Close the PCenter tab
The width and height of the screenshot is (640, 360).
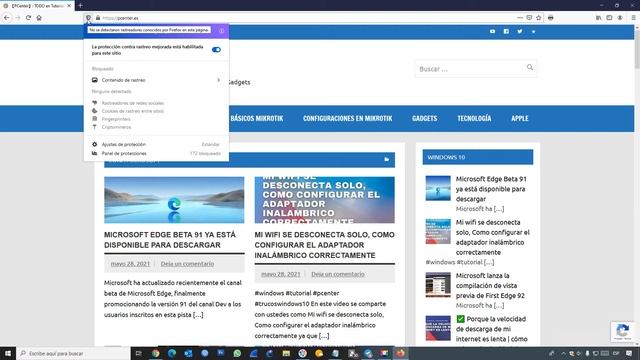click(69, 6)
